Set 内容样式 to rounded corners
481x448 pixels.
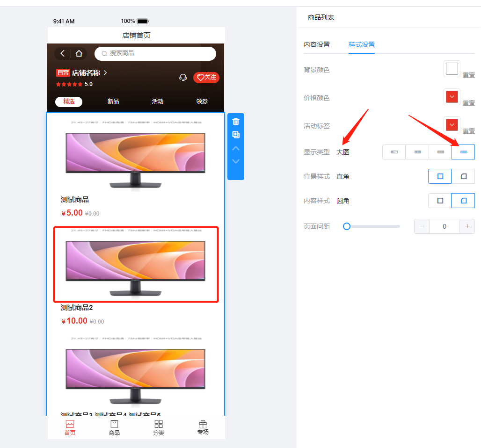tap(463, 201)
